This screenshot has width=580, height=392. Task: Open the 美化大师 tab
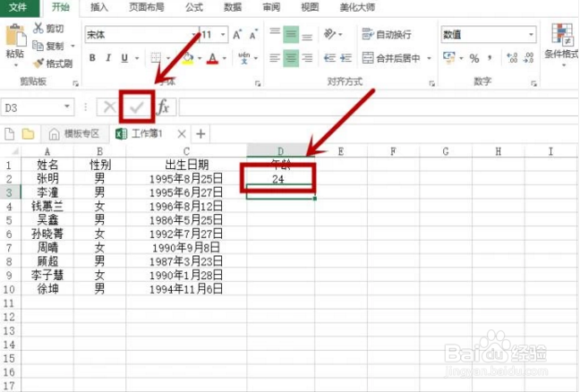click(357, 7)
